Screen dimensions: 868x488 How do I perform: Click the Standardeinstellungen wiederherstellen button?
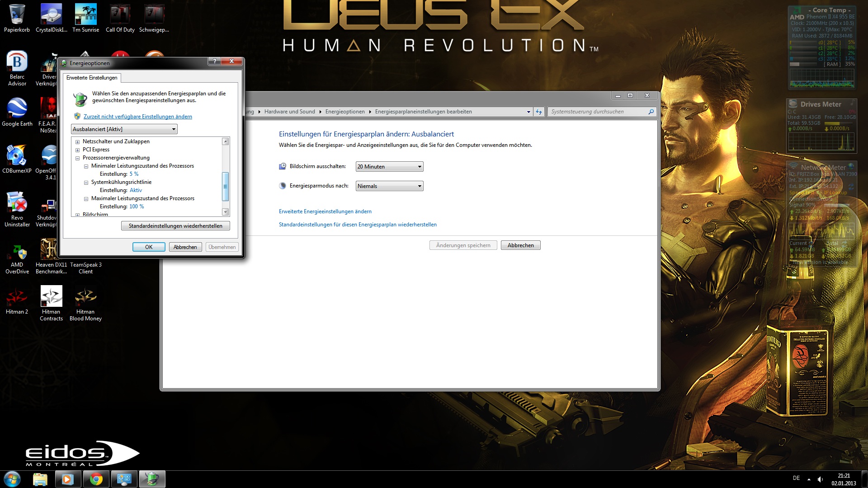point(175,226)
